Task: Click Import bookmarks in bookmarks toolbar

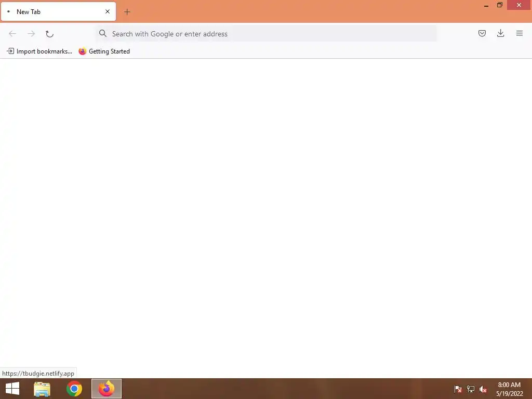Action: tap(39, 51)
